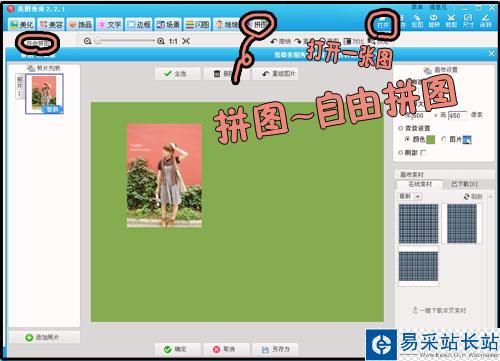The width and height of the screenshot is (500, 361).
Task: Switch to the 在线素材 tab
Action: pos(420,184)
